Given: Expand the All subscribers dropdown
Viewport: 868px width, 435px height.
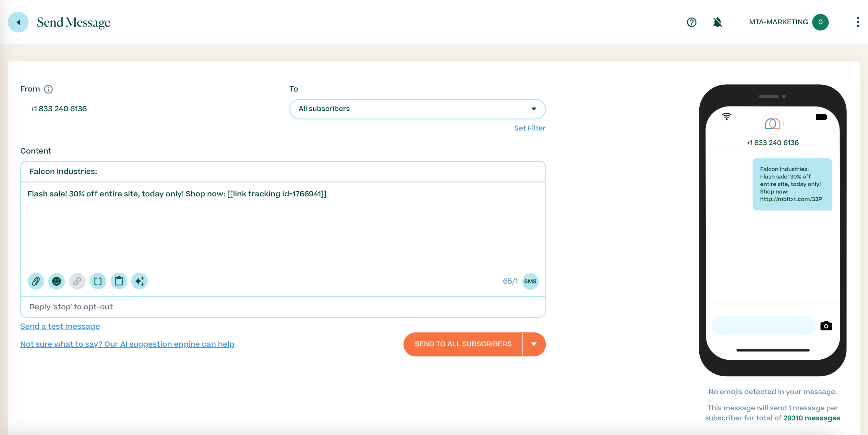Looking at the screenshot, I should point(417,109).
